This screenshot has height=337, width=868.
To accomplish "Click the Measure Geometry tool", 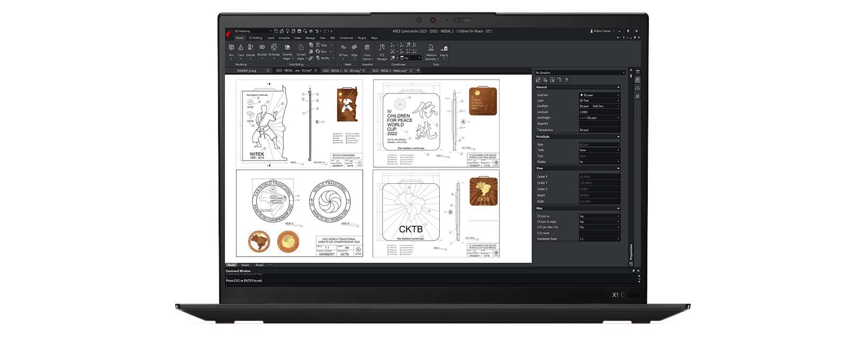I will point(431,52).
